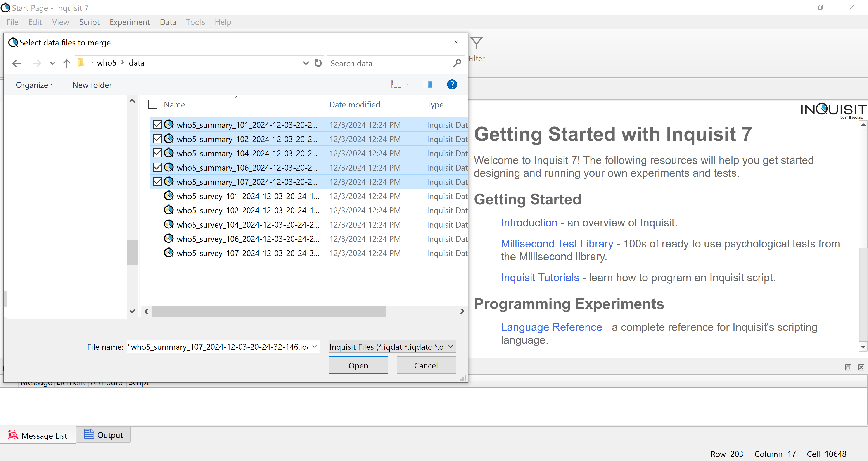Click the data breadcrumb segment
The image size is (868, 461).
pos(136,63)
